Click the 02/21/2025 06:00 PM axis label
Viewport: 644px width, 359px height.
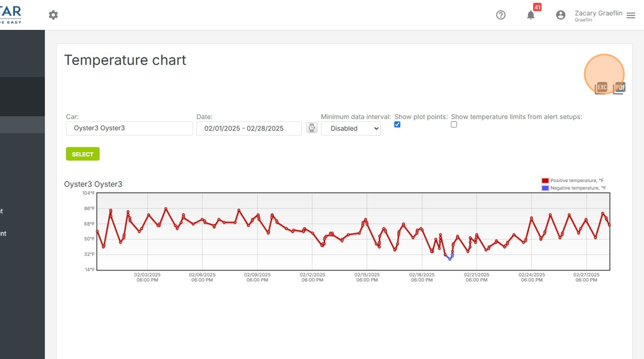(x=477, y=277)
